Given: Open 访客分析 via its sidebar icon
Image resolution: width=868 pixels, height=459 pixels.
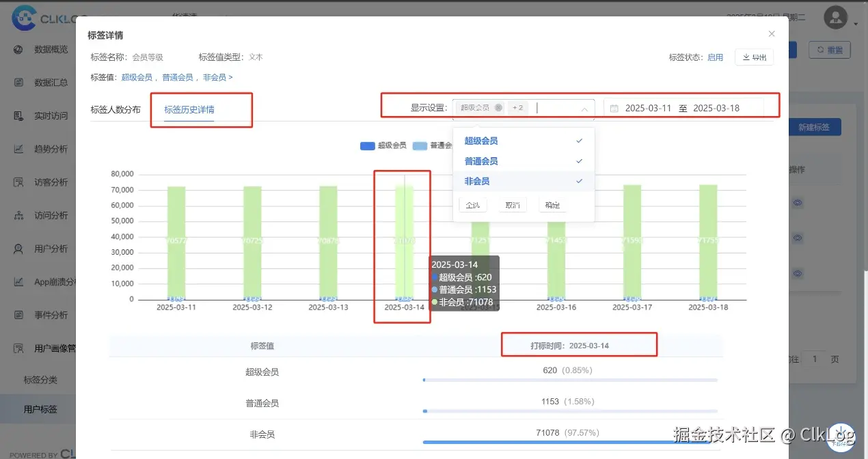Looking at the screenshot, I should point(19,182).
